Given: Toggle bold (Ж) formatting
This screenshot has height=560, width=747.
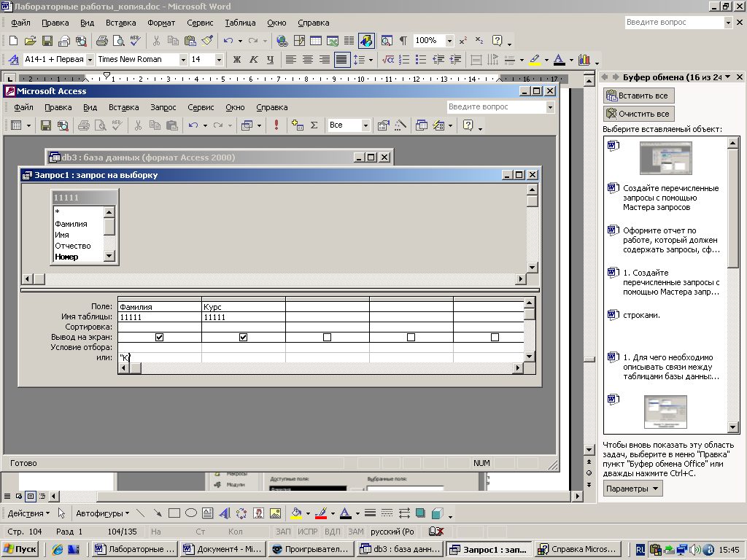Looking at the screenshot, I should [237, 60].
